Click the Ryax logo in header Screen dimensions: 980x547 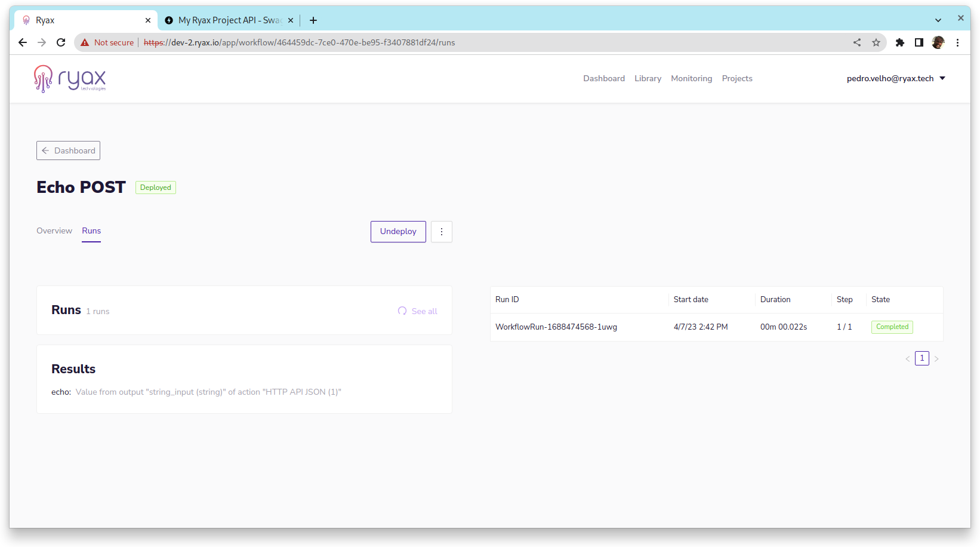70,79
